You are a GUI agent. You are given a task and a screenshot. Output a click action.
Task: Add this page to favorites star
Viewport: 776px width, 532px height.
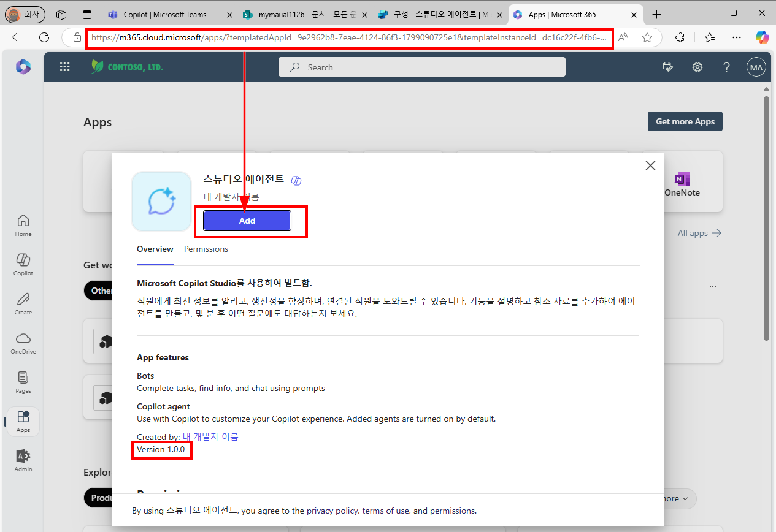point(647,37)
